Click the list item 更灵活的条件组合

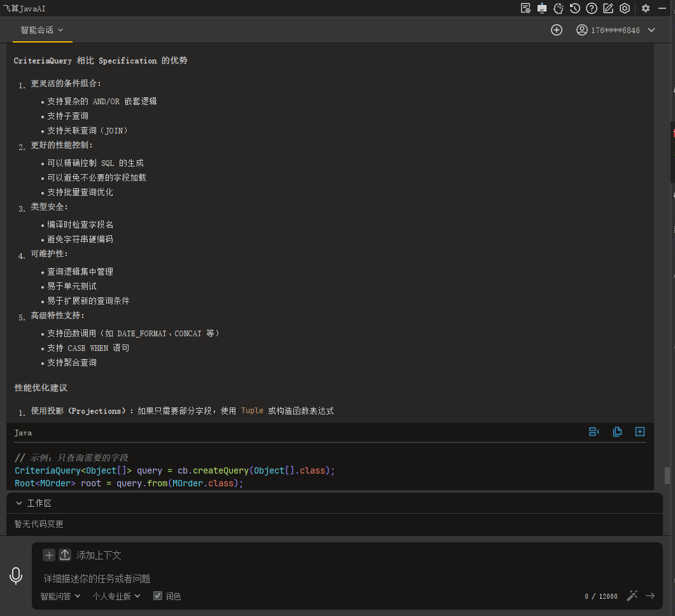[x=65, y=83]
